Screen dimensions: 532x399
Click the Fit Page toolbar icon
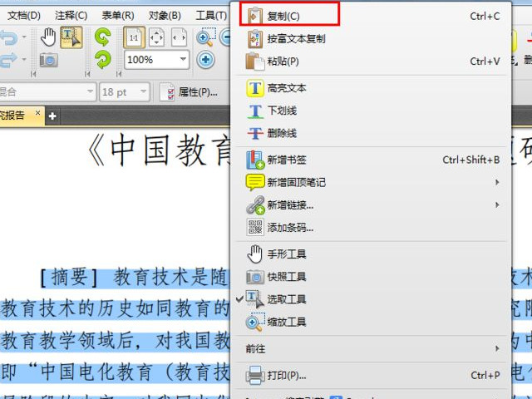click(x=157, y=37)
